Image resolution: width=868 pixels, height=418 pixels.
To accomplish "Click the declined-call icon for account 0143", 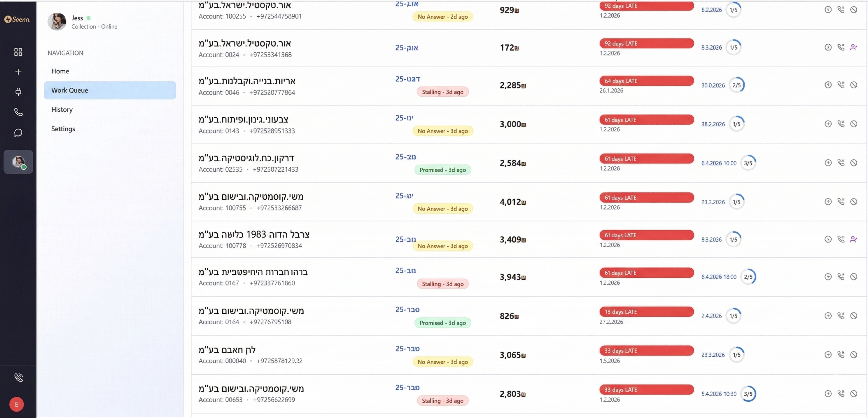I will [841, 124].
